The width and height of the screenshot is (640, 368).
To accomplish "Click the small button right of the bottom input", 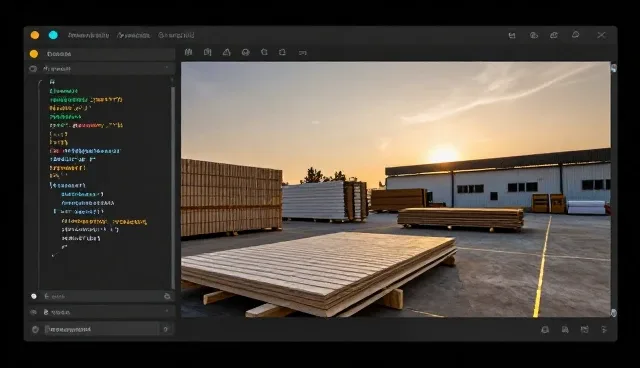I will [166, 329].
